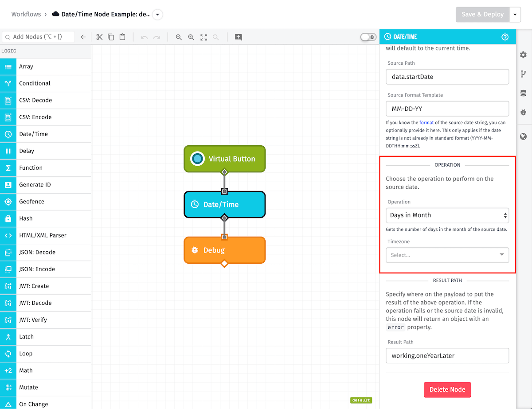The width and height of the screenshot is (532, 409).
Task: Click the undo arrow icon
Action: pyautogui.click(x=144, y=37)
